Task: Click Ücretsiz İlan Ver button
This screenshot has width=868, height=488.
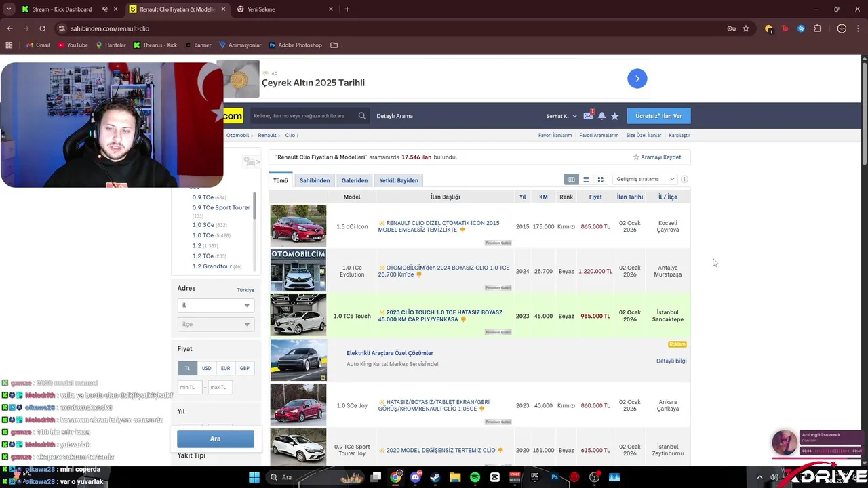Action: click(658, 116)
